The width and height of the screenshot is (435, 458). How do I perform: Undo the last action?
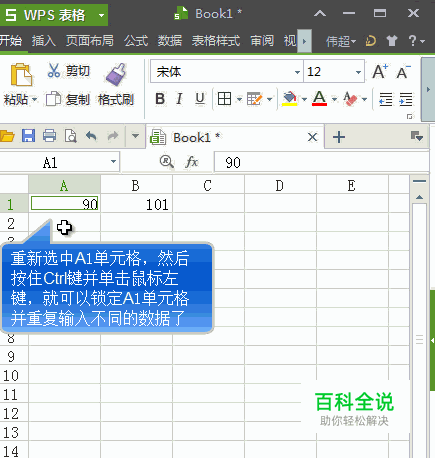click(91, 136)
